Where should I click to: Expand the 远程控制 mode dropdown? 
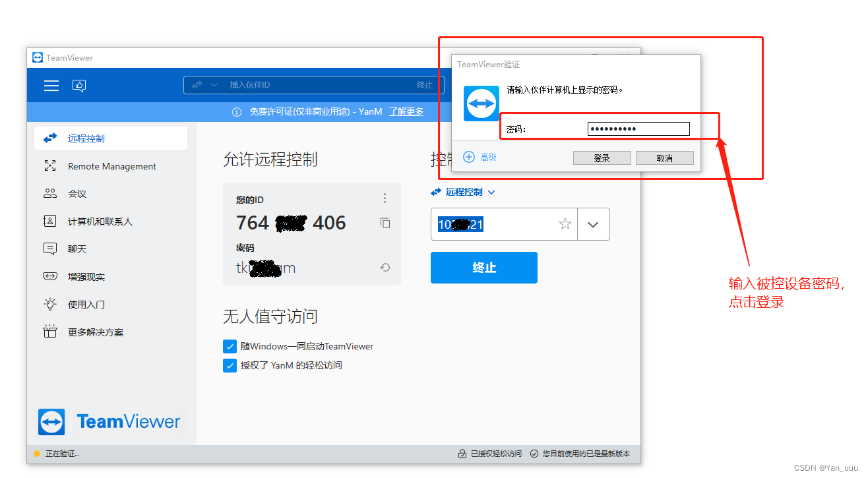point(463,192)
